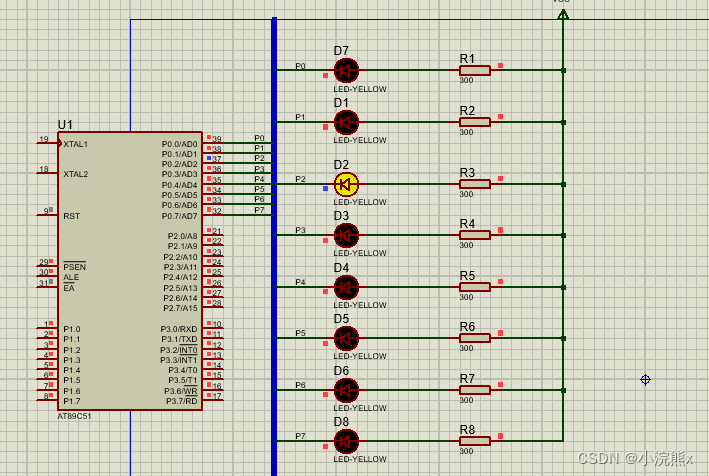Viewport: 709px width, 476px height.
Task: Click the lit yellow LED D2
Action: click(x=346, y=184)
